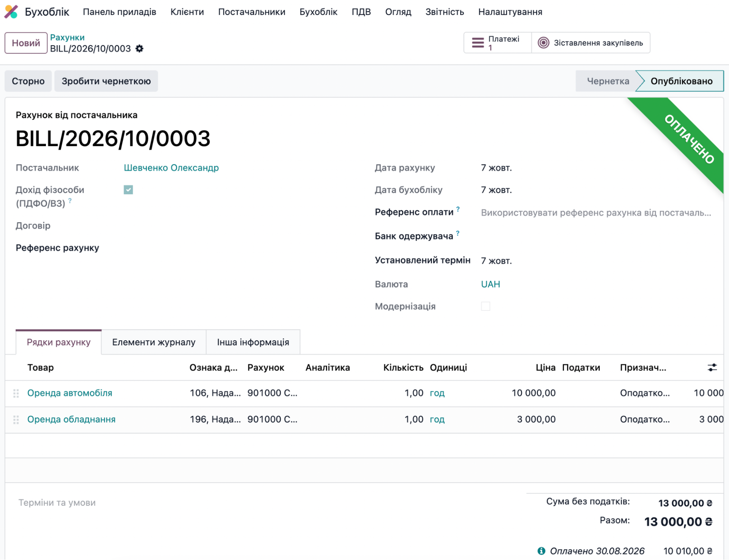Click help question mark beside Банк одержувача

(458, 233)
